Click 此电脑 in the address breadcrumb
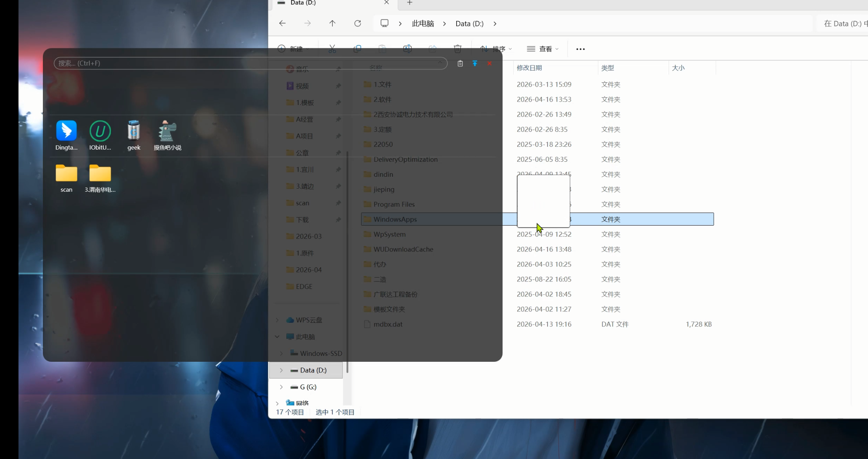The image size is (868, 459). [423, 24]
